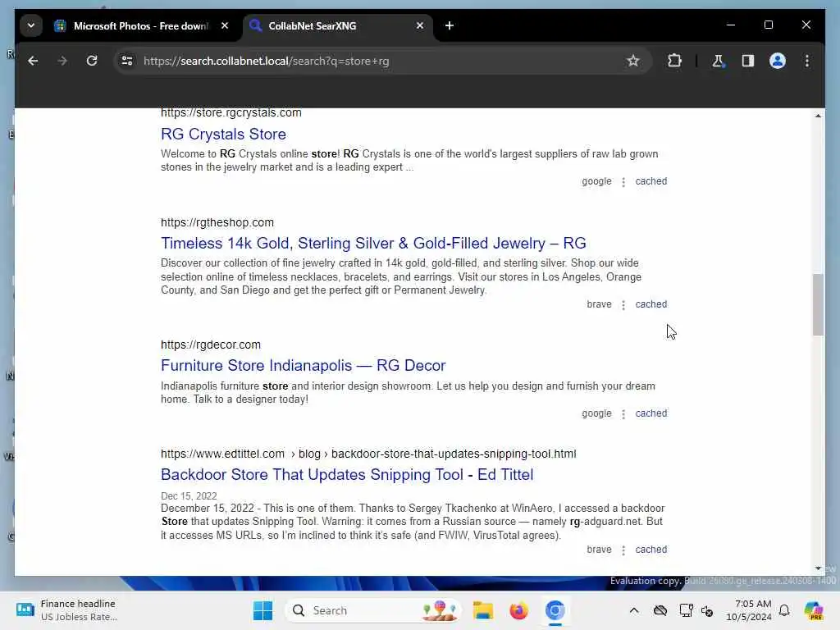This screenshot has height=630, width=840.
Task: Click the scrollbar down arrow
Action: (x=818, y=568)
